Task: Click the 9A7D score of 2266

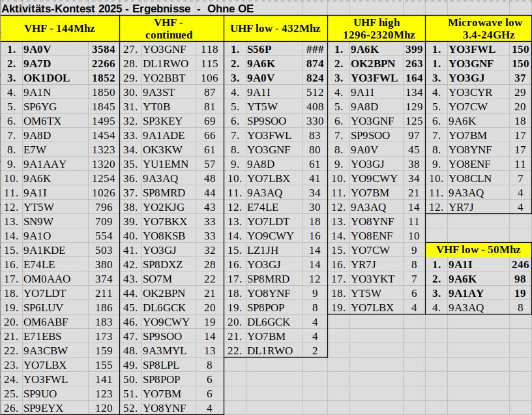Action: [104, 64]
